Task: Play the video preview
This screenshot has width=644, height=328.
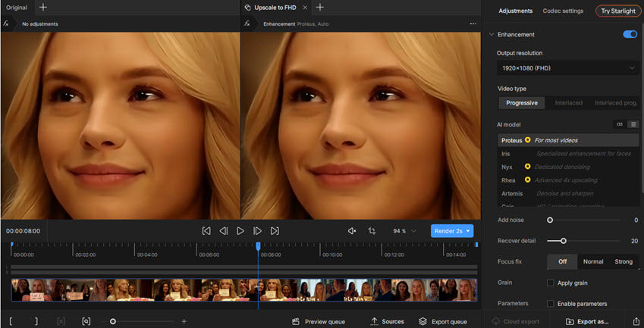Action: pyautogui.click(x=240, y=231)
